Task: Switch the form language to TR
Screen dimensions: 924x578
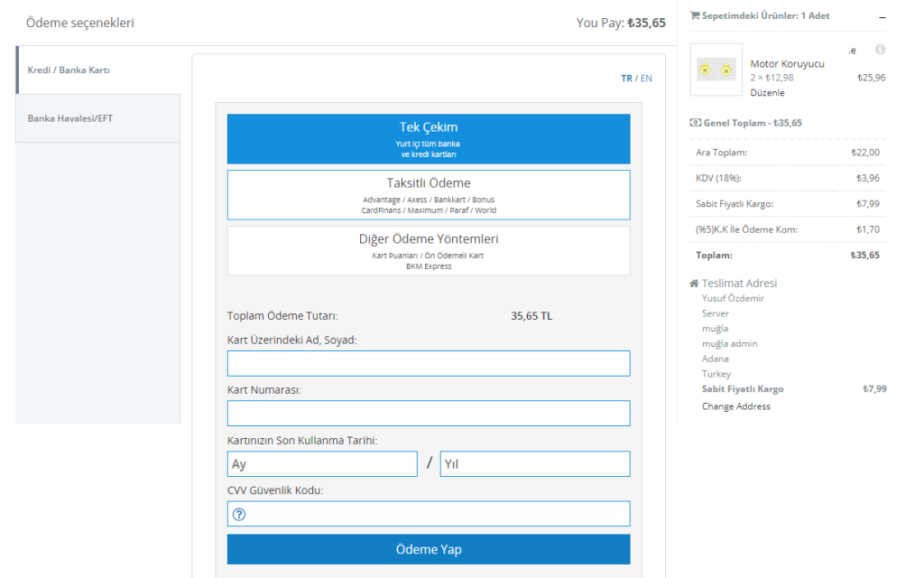Action: click(626, 79)
